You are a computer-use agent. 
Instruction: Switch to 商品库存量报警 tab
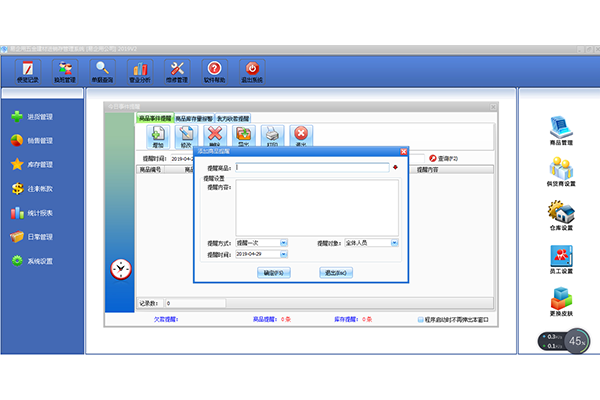[194, 118]
